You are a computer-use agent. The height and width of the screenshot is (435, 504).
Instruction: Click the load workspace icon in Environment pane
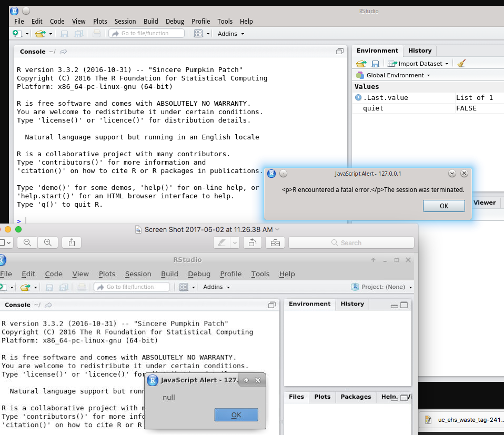pos(361,64)
